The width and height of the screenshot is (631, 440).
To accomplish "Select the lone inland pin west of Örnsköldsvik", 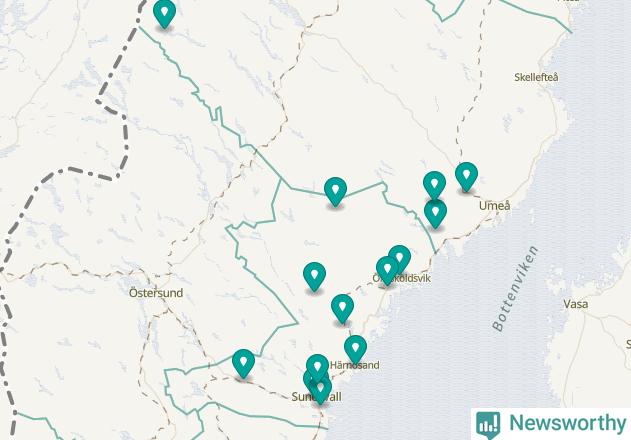I will (x=314, y=276).
